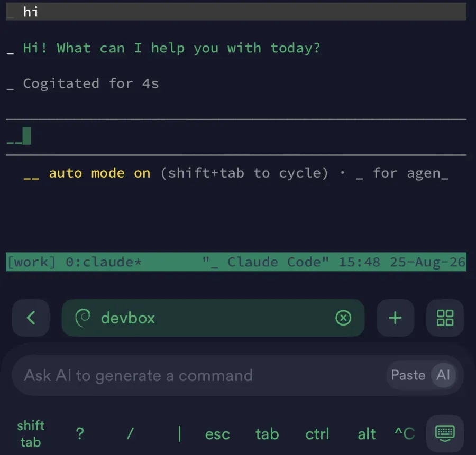Add a new session with plus button

pyautogui.click(x=395, y=318)
